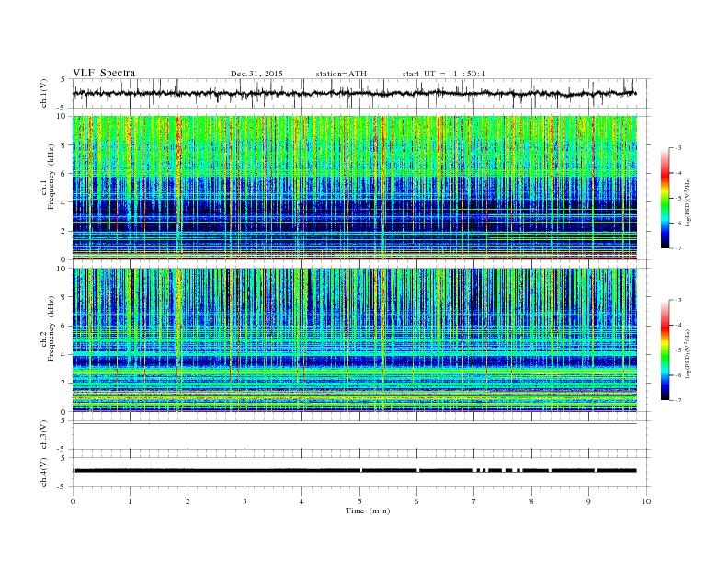Image resolution: width=728 pixels, height=563 pixels.
Task: Click time axis tick label 1
Action: point(130,501)
